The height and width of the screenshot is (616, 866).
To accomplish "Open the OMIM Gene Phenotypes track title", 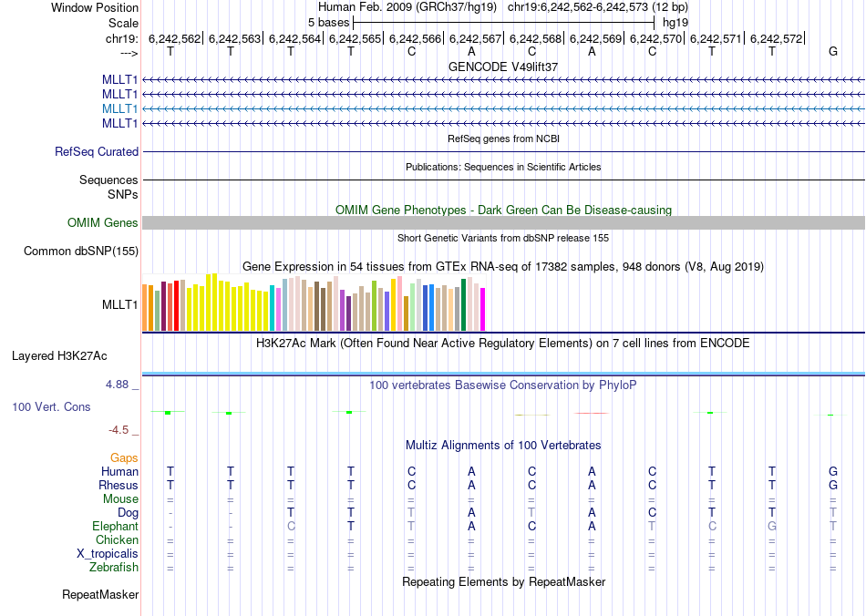I will pyautogui.click(x=503, y=210).
